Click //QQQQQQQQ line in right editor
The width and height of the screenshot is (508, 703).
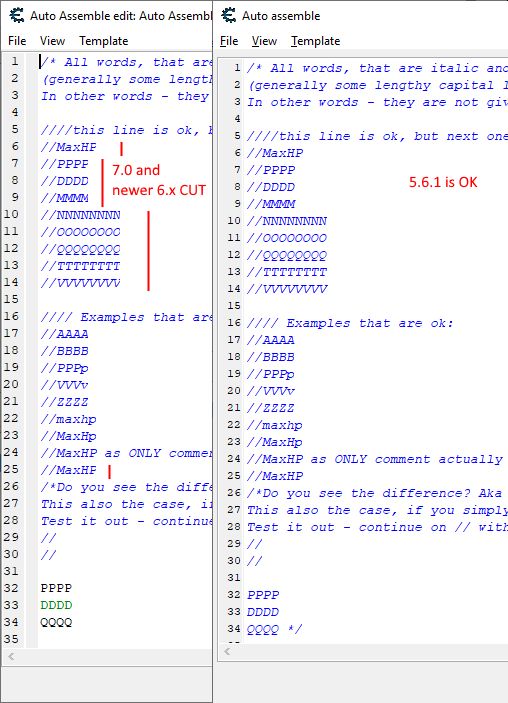(287, 256)
